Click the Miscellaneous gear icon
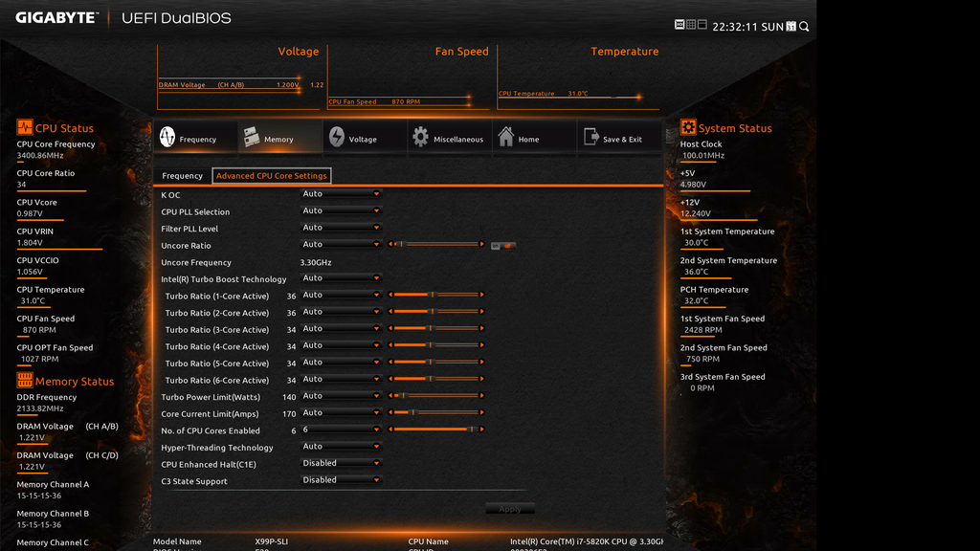 point(421,137)
